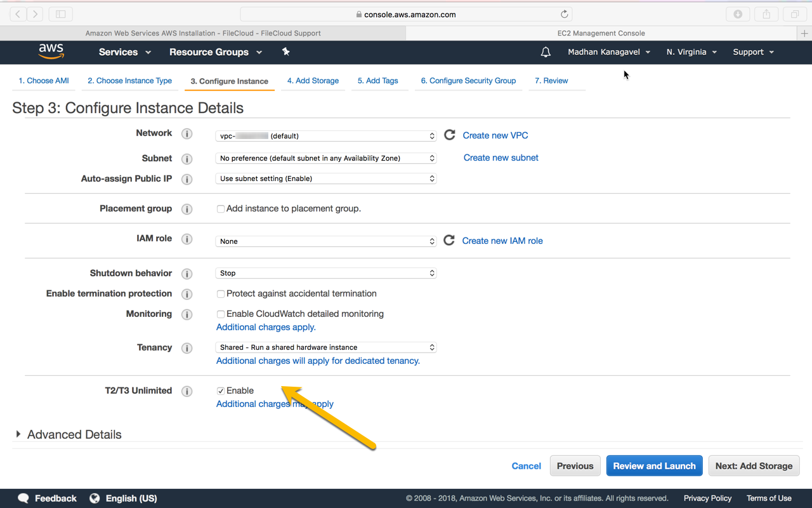Image resolution: width=812 pixels, height=508 pixels.
Task: Click the Review and Launch button
Action: [654, 465]
